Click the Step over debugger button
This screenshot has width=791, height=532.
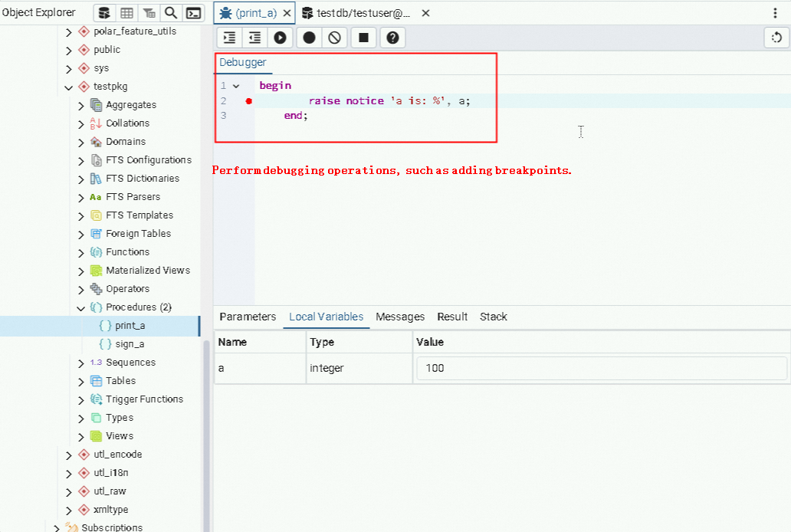tap(254, 38)
